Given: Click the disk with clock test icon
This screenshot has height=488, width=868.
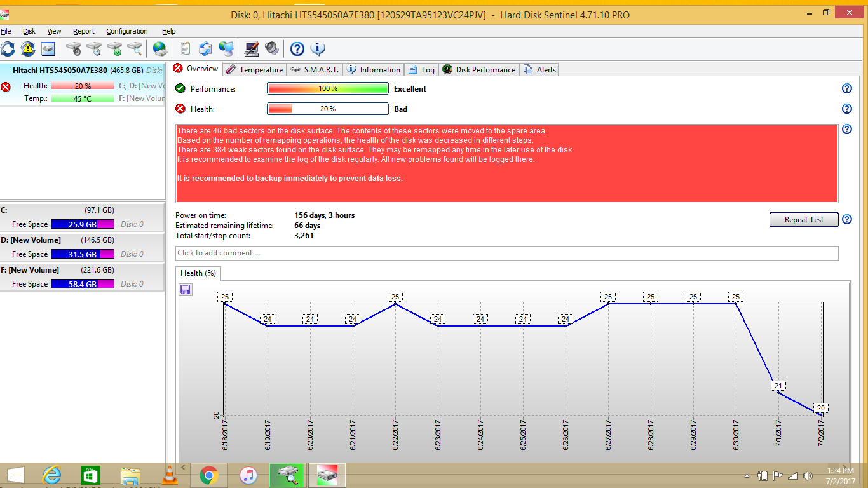Looking at the screenshot, I should click(94, 48).
